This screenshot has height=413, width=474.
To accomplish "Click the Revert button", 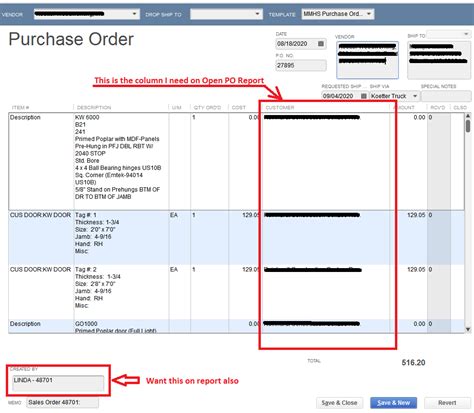I will point(447,403).
